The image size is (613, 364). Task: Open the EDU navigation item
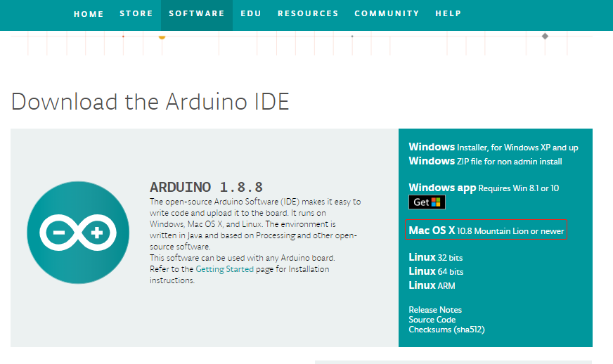[x=250, y=13]
